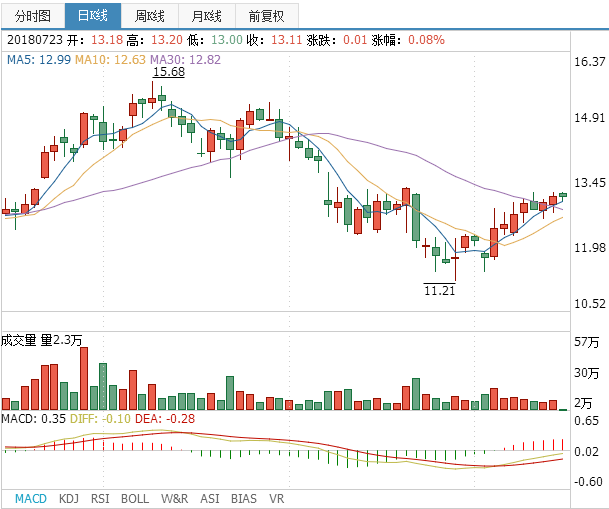Click the 前复权 tab

(267, 16)
